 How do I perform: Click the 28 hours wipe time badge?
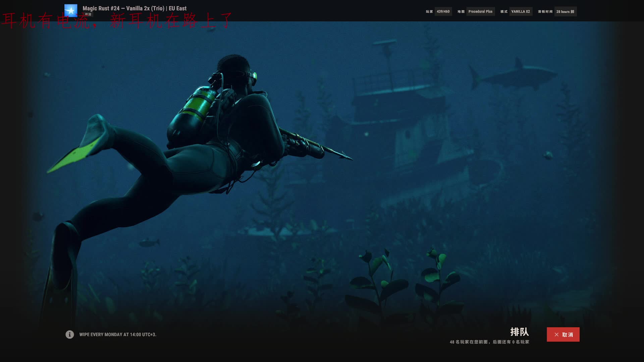pyautogui.click(x=565, y=11)
